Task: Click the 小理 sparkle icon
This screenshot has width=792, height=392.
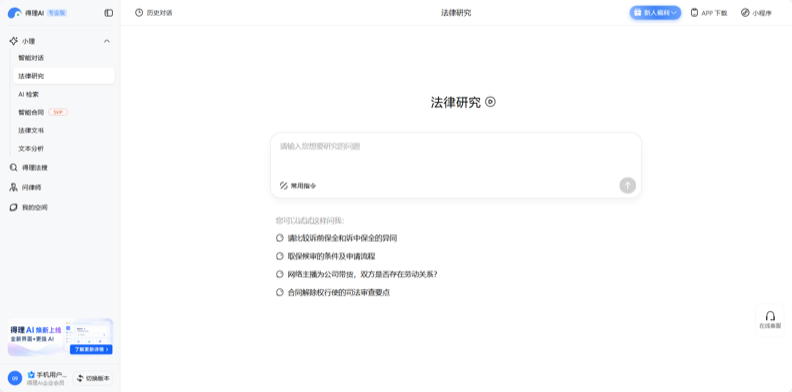Action: pos(14,41)
